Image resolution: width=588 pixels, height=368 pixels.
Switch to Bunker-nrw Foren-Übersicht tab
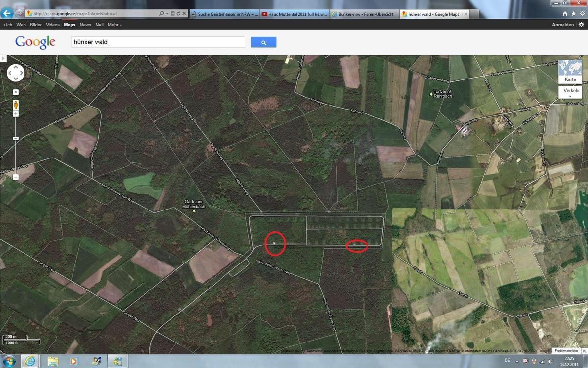pyautogui.click(x=363, y=14)
